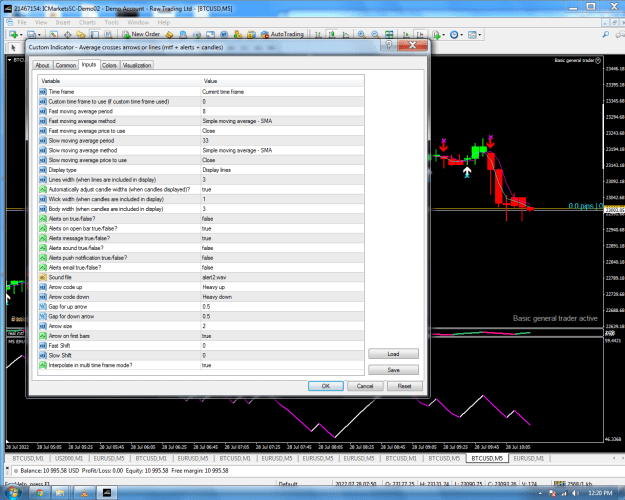Viewport: 625px width, 500px height.
Task: Open Fast moving average method SMA value
Action: click(x=282, y=121)
